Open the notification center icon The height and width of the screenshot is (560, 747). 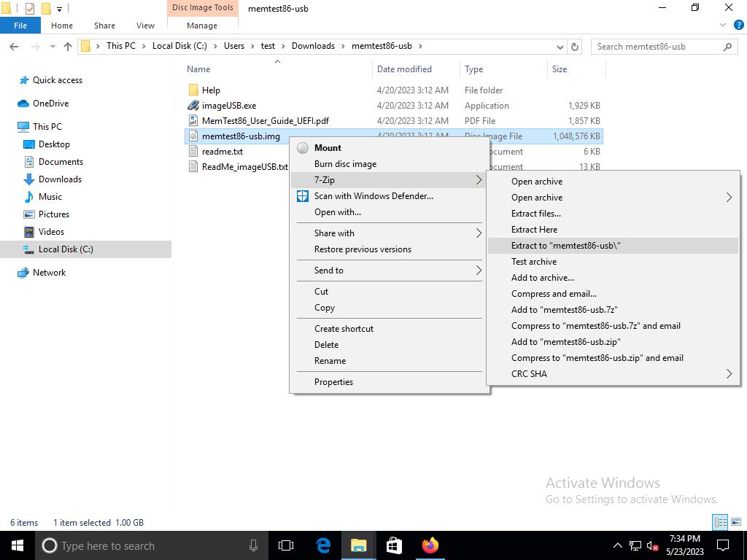724,545
